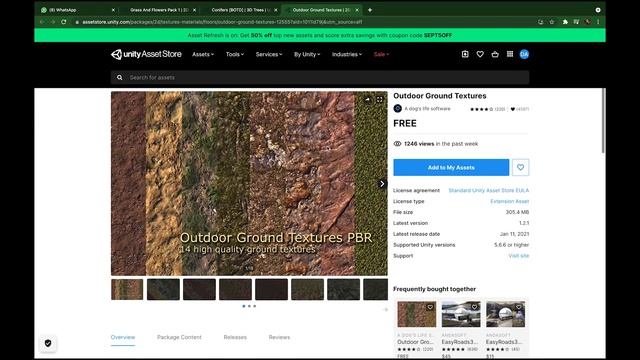Image resolution: width=640 pixels, height=360 pixels.
Task: Select the fifth preview thumbnail
Action: (271, 289)
